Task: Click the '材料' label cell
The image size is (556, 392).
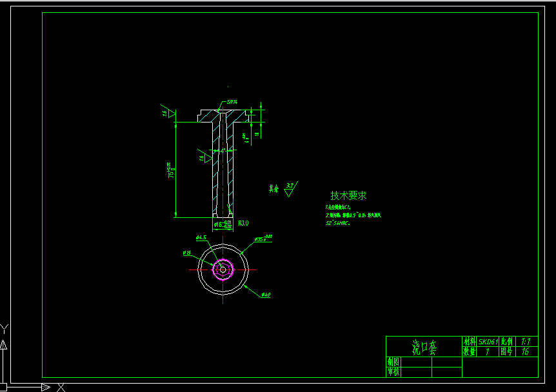Action: tap(469, 342)
